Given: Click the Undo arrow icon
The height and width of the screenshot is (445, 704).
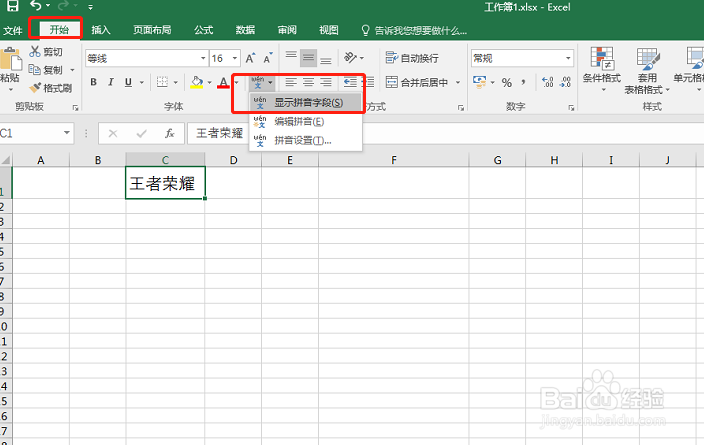Looking at the screenshot, I should (35, 6).
